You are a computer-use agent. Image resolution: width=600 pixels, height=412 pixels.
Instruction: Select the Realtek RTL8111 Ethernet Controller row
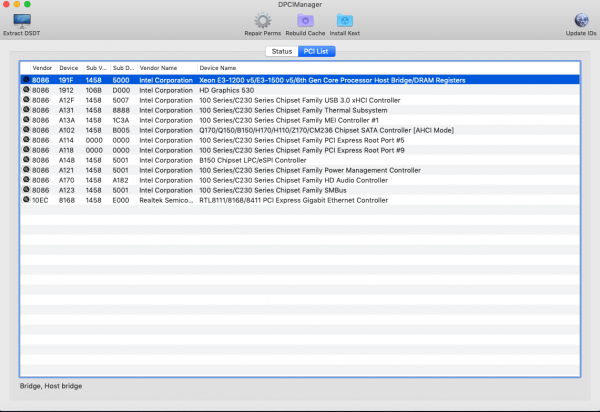point(292,200)
